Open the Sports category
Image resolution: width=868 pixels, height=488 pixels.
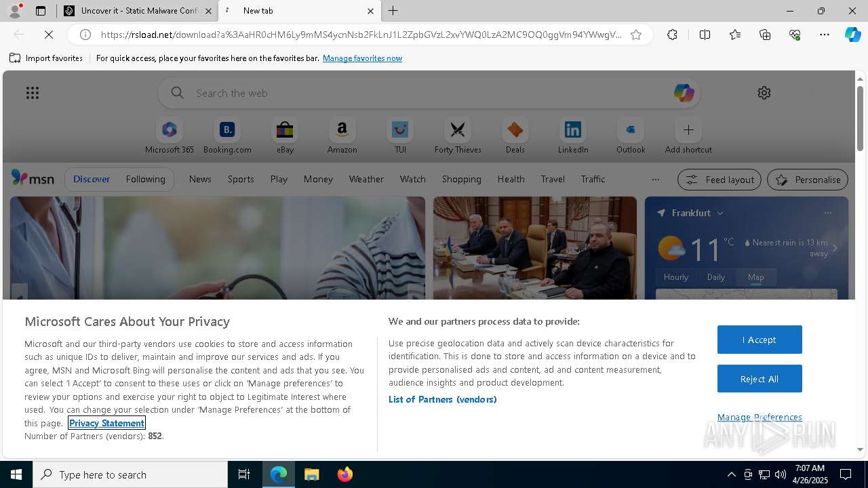pos(241,180)
